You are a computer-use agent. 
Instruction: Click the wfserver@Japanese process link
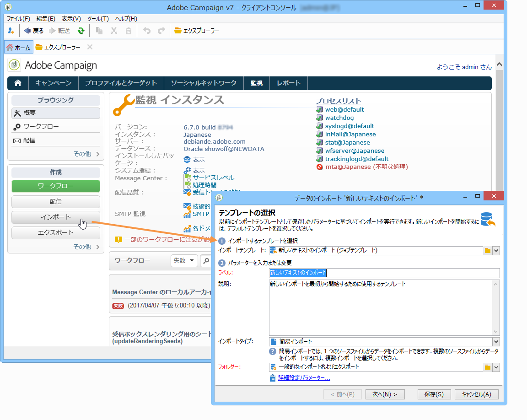tap(355, 151)
